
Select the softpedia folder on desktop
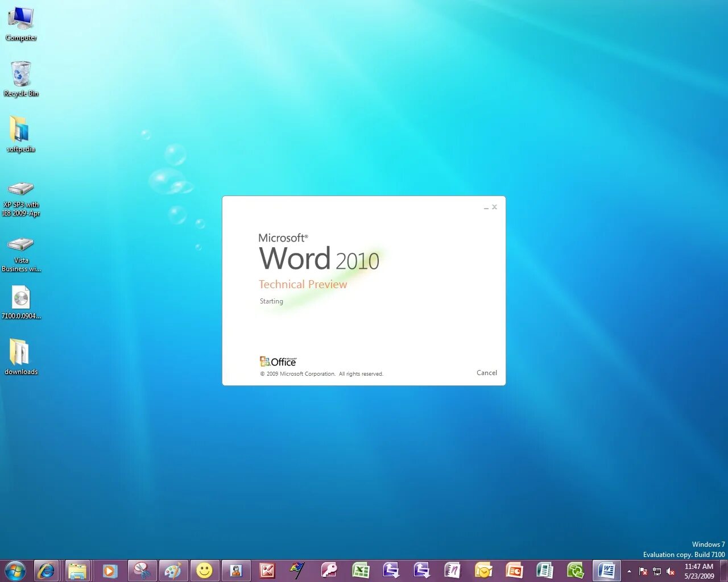pos(21,134)
